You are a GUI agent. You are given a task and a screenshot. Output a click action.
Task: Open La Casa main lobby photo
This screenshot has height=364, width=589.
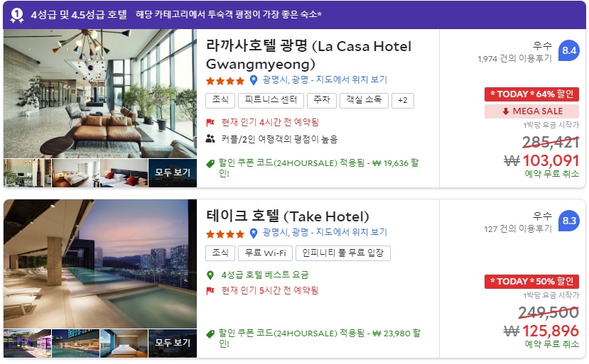pyautogui.click(x=100, y=94)
